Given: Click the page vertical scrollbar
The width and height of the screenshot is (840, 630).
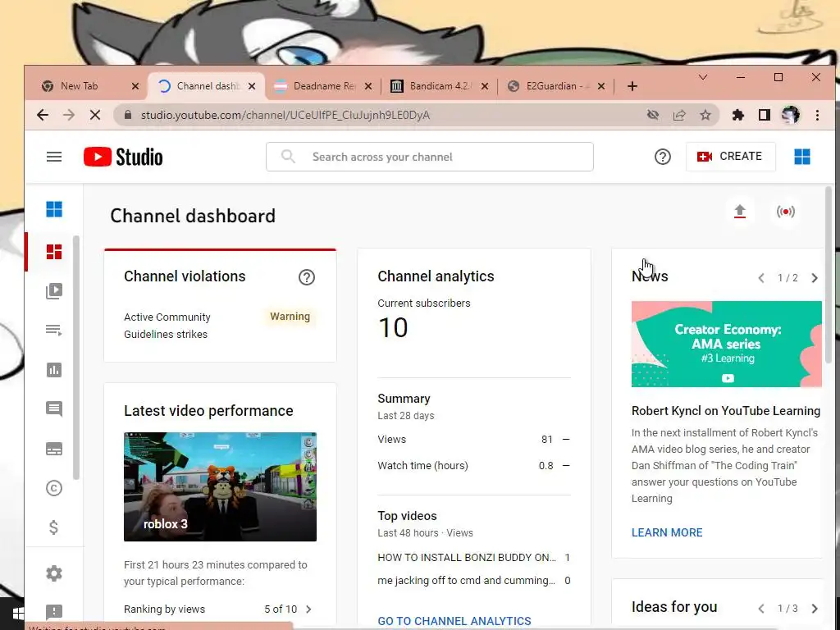Looking at the screenshot, I should (829, 273).
